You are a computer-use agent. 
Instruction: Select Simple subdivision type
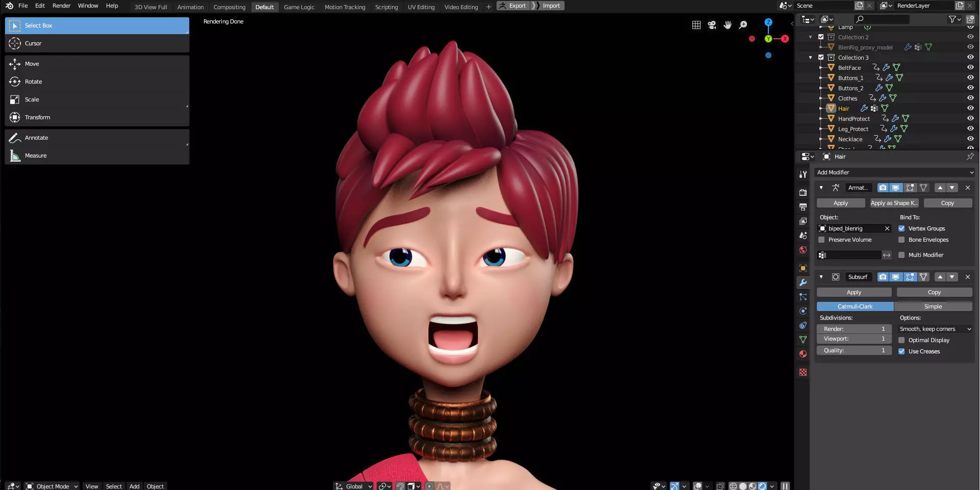(x=933, y=306)
